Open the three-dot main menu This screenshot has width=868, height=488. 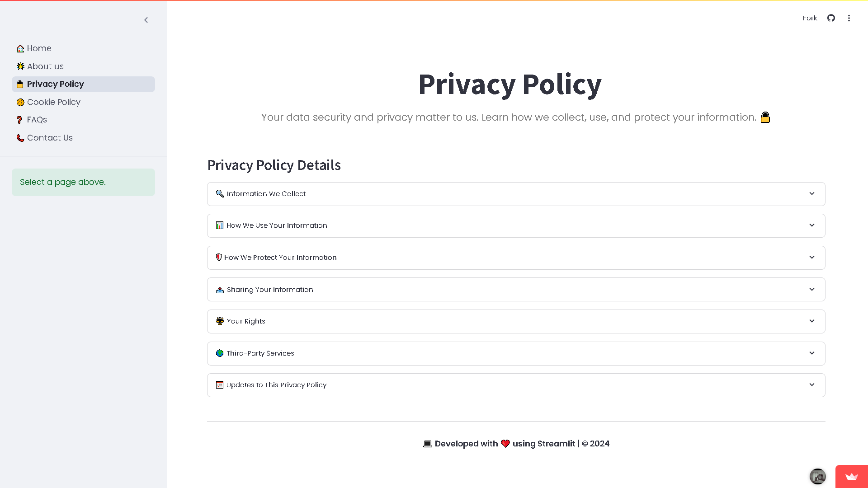click(849, 18)
